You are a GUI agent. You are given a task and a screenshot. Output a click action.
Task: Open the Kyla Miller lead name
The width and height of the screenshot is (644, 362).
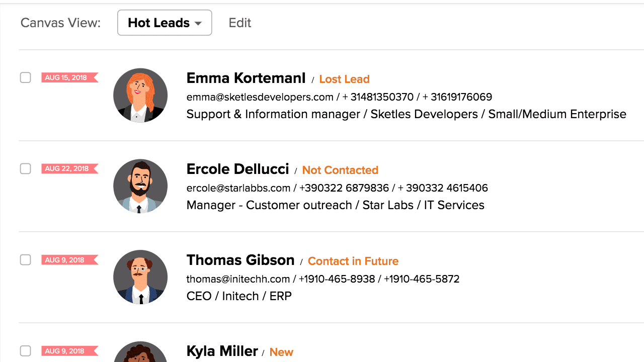tap(222, 351)
